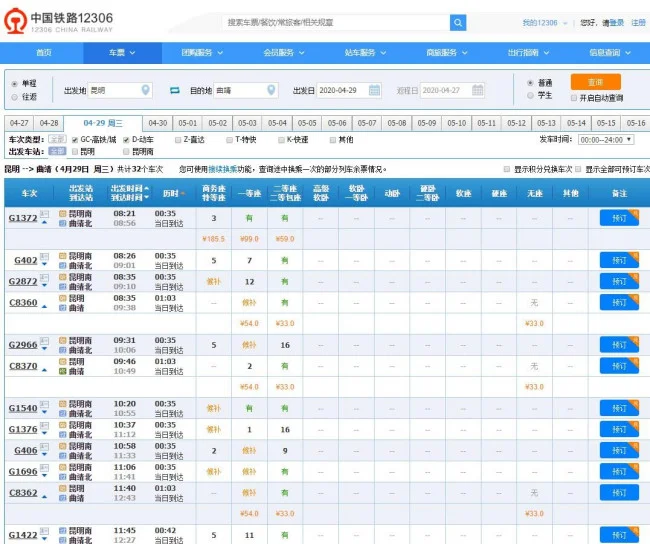
Task: Open the destination station location pin icon
Action: 271,90
